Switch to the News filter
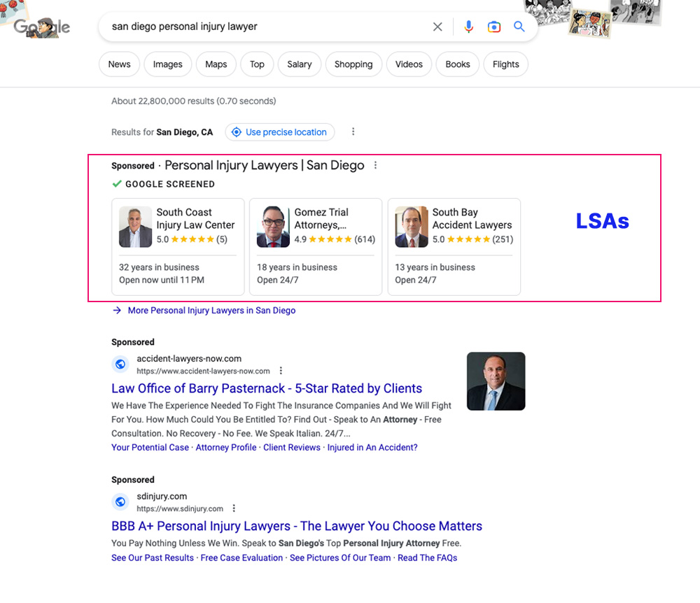The image size is (700, 603). (119, 64)
